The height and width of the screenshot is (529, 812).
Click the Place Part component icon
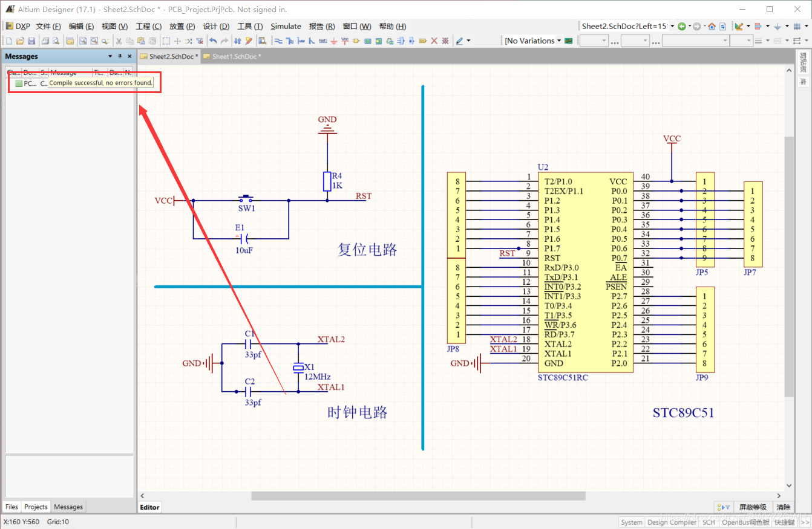[x=356, y=41]
